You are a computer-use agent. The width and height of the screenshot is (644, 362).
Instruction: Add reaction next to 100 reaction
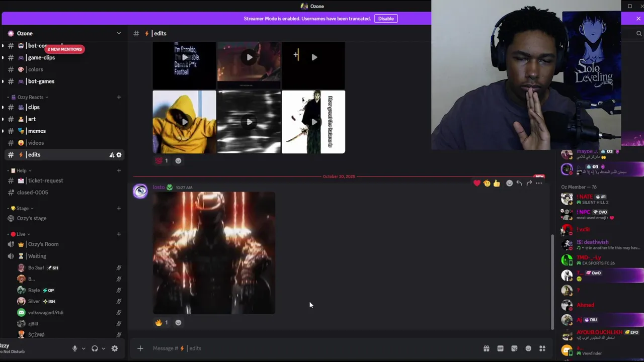[178, 160]
